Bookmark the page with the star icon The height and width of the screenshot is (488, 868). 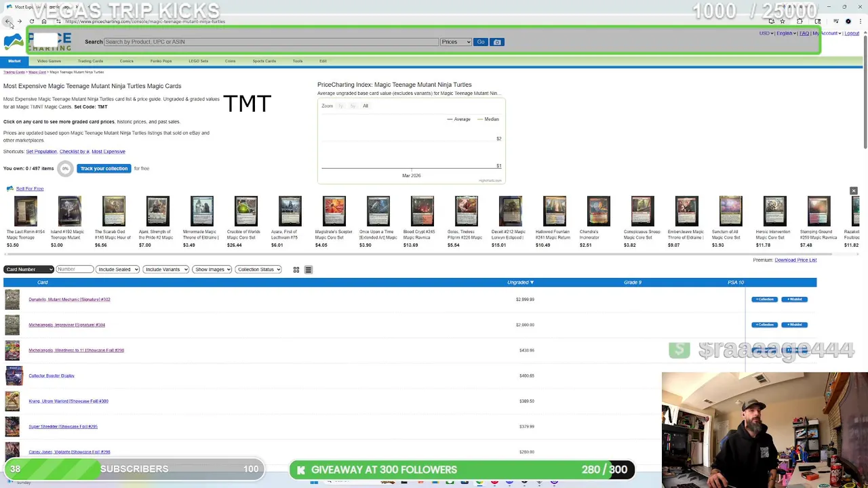[782, 22]
